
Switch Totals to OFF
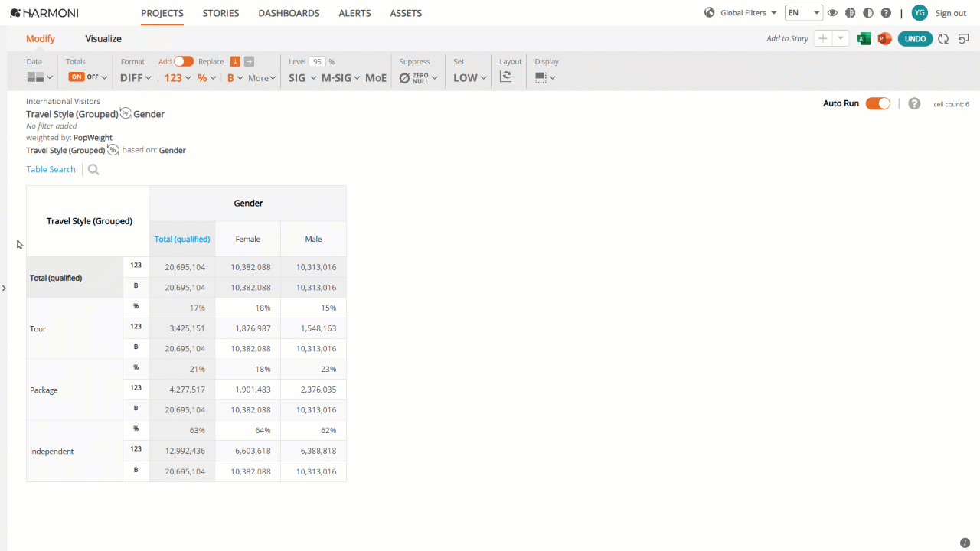93,77
